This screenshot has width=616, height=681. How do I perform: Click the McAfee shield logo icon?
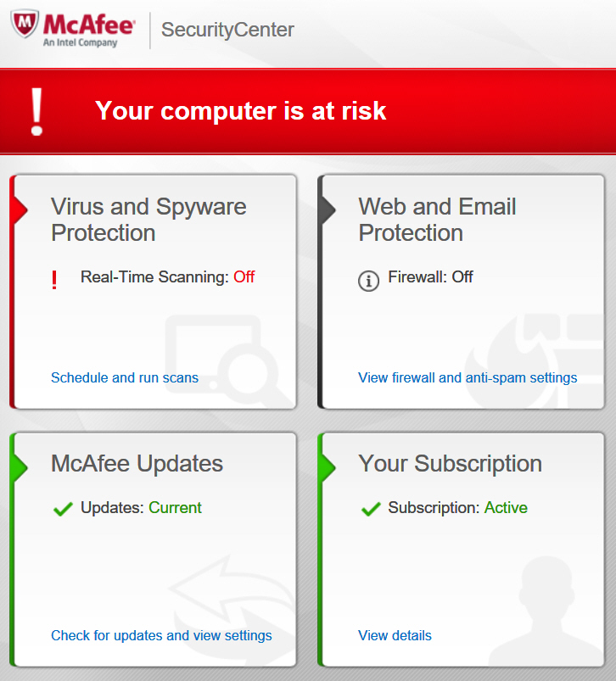(25, 25)
